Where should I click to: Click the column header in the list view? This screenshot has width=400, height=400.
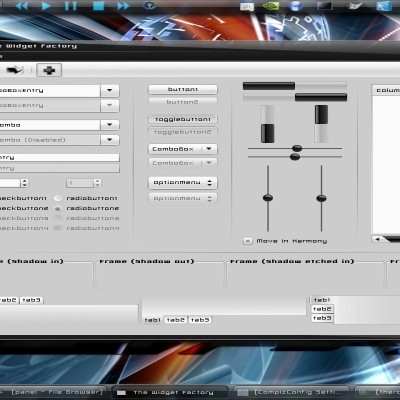coord(386,90)
